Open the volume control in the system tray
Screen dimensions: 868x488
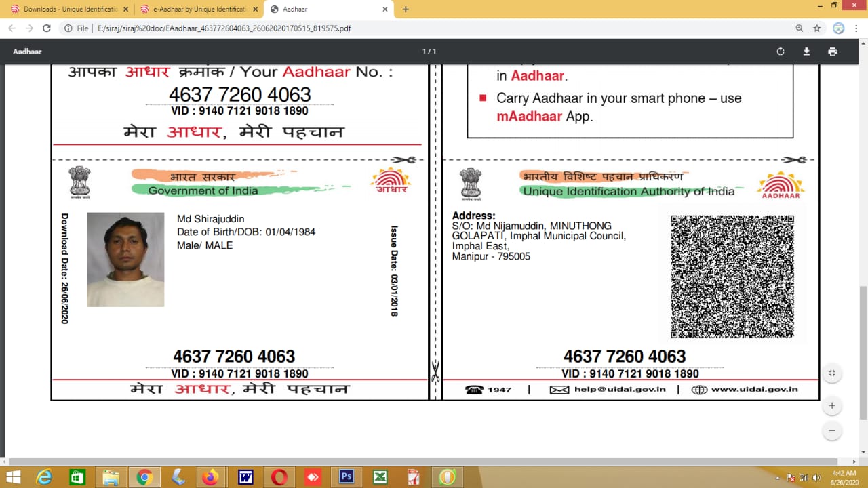[816, 478]
